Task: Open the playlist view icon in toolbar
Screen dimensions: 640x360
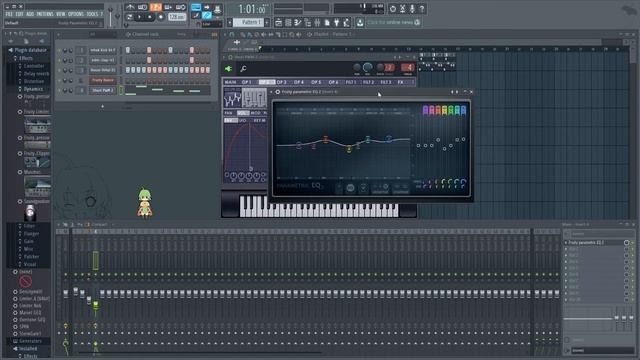Action: coord(278,23)
